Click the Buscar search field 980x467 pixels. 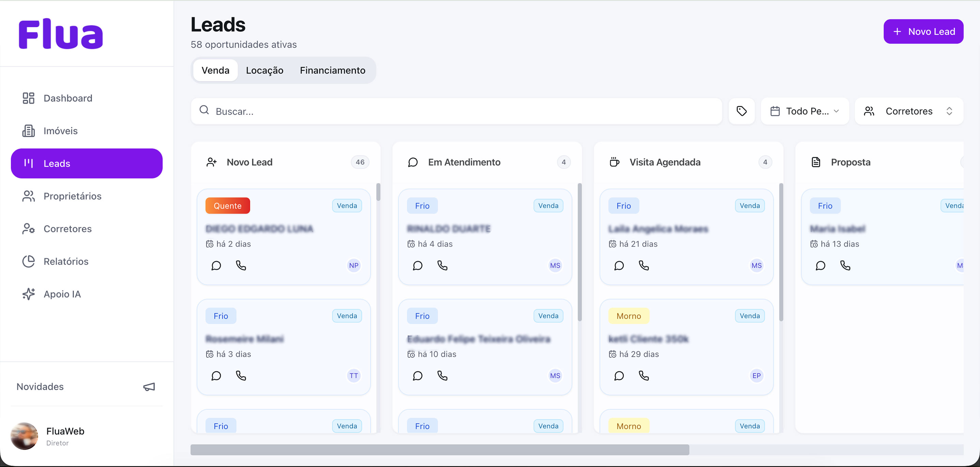coord(457,111)
